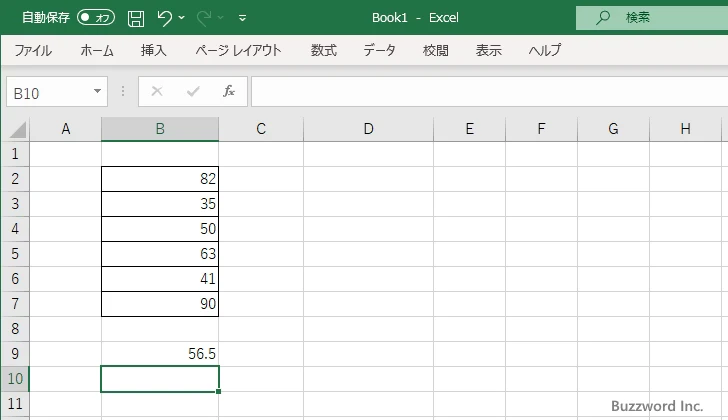Select the column D header
The width and height of the screenshot is (728, 420).
tap(368, 129)
